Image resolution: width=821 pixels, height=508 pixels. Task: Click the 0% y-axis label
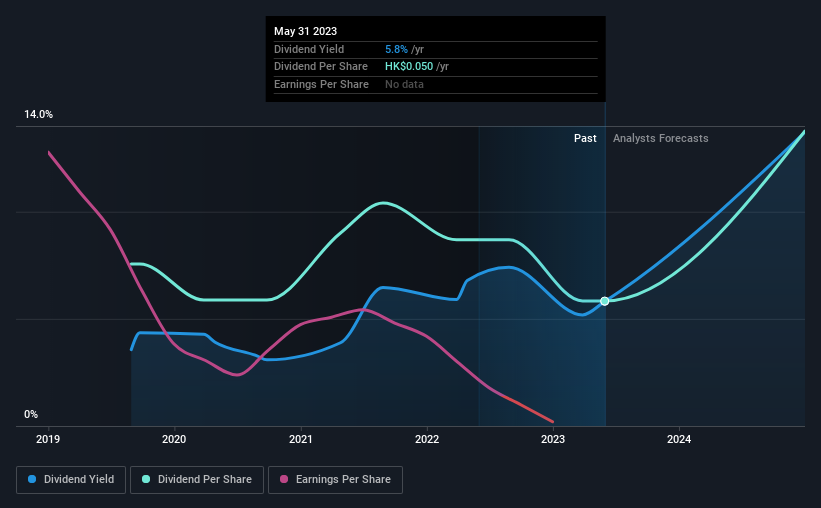[x=31, y=414]
